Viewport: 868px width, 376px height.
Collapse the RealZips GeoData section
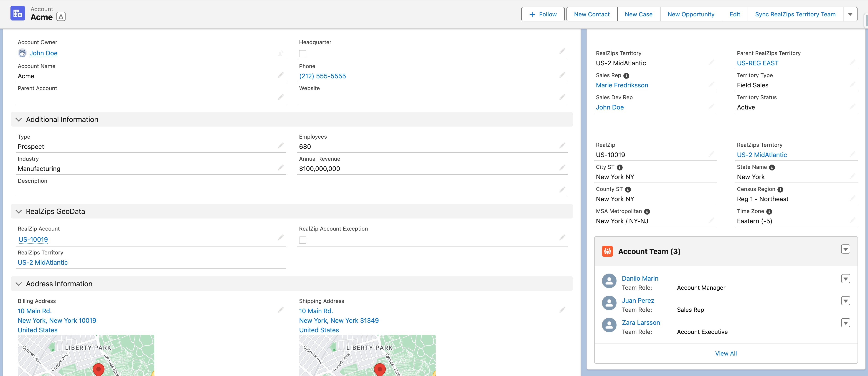click(x=19, y=212)
